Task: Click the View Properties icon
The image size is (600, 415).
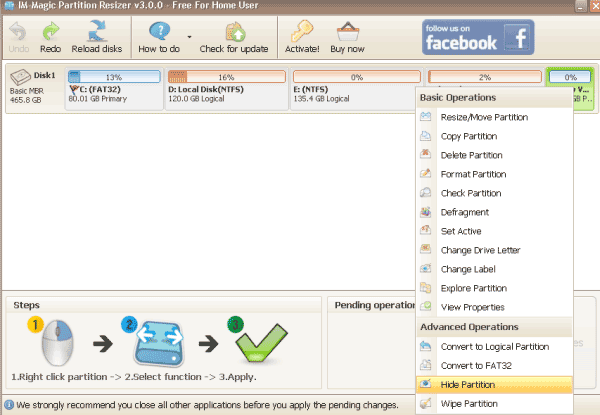Action: (426, 306)
